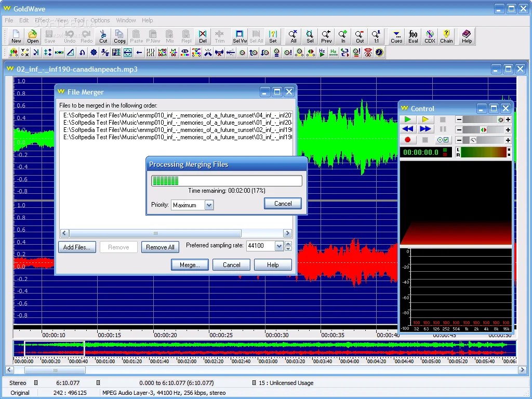Select the Cut tool icon

pyautogui.click(x=103, y=36)
